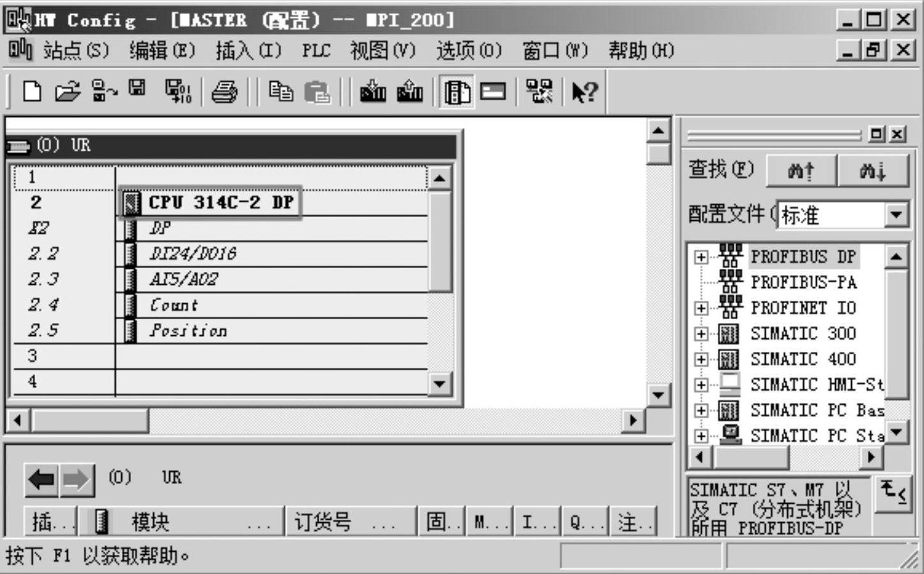Select empty rack slot 3
The height and width of the screenshot is (574, 924).
(220, 356)
